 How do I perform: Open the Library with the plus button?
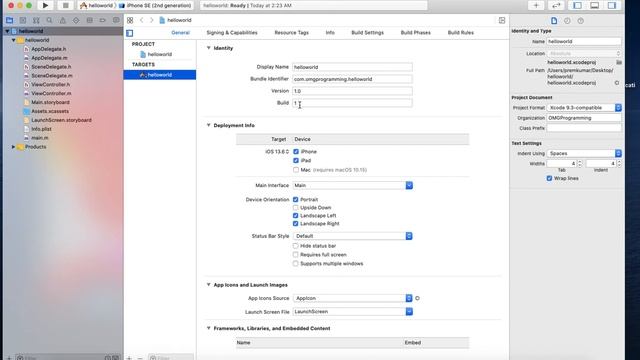tap(536, 5)
